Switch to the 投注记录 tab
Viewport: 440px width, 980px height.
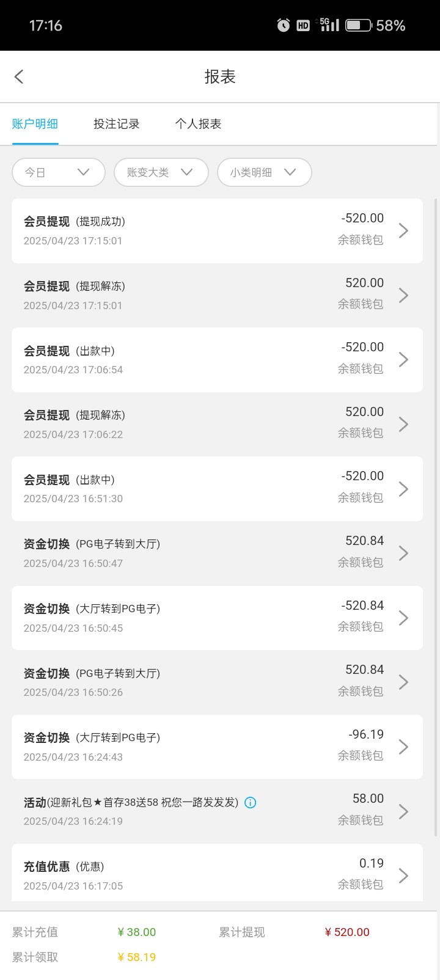coord(116,124)
